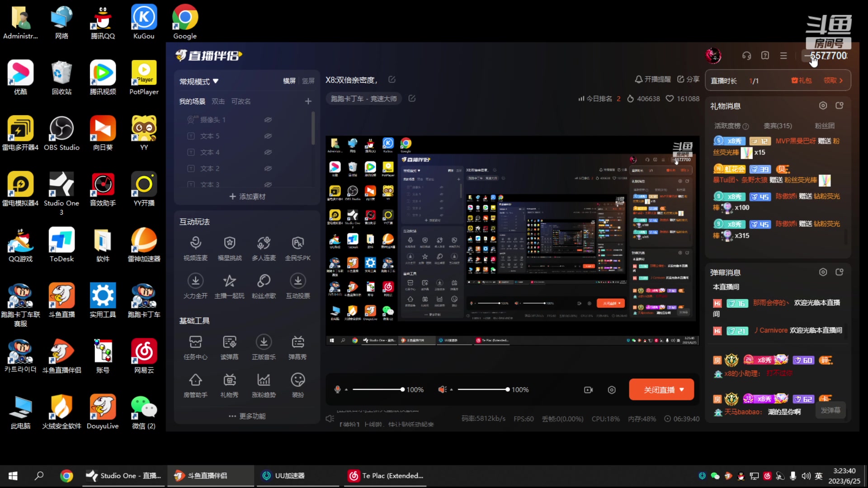Open 视频连麦 video co-stream feature
This screenshot has height=488, width=868.
point(195,248)
